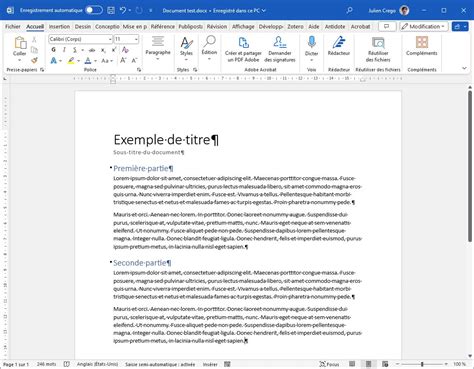
Task: Open the search magnifier in title bar
Action: [349, 10]
